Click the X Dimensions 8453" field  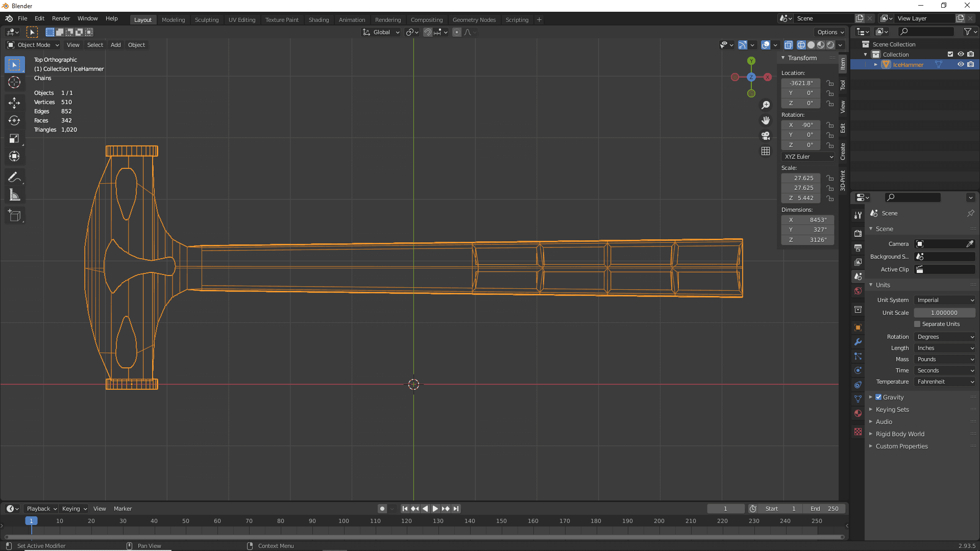click(807, 220)
